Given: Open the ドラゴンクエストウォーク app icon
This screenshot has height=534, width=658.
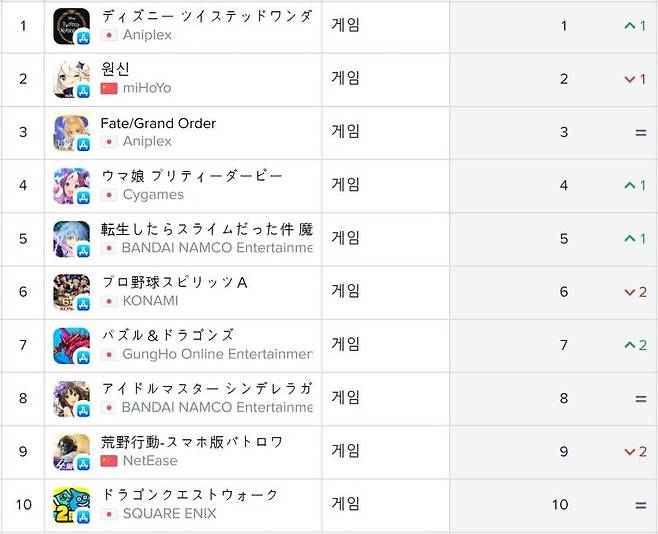Looking at the screenshot, I should point(71,505).
